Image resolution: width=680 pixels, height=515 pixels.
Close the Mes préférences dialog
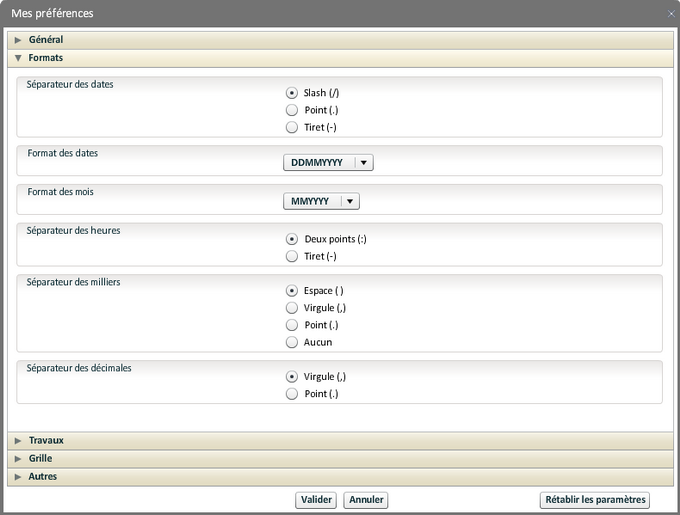click(670, 13)
